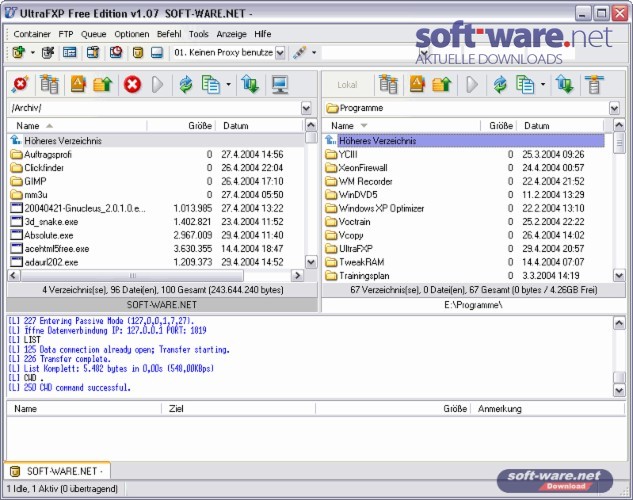This screenshot has width=633, height=500.
Task: Sort left pane by Name column header
Action: click(77, 126)
